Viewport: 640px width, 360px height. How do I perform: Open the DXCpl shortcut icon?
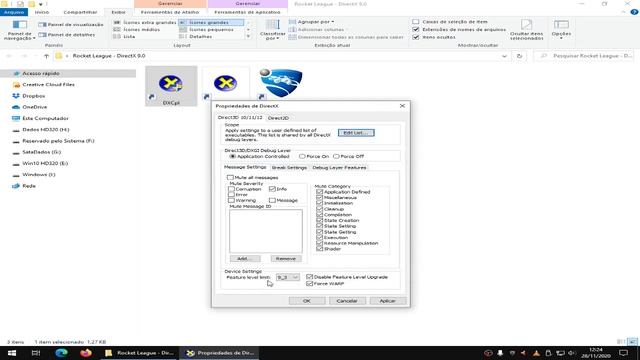point(171,86)
